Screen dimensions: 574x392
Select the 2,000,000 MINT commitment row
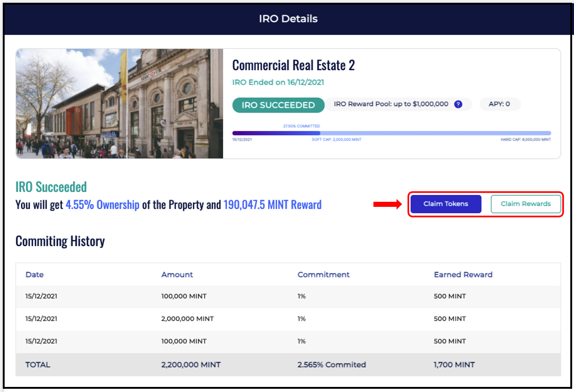coord(288,319)
